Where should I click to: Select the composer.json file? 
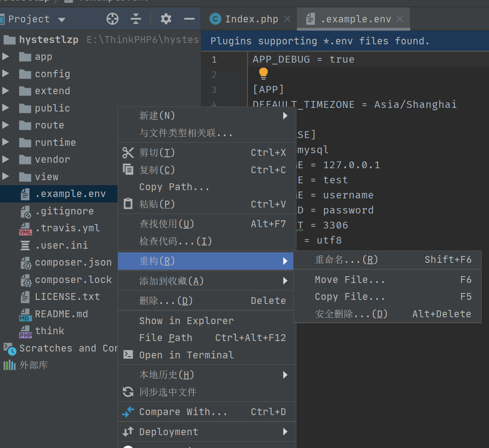click(73, 262)
